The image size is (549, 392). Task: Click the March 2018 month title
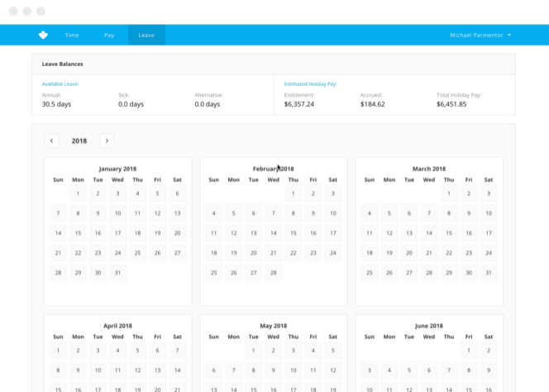[429, 169]
